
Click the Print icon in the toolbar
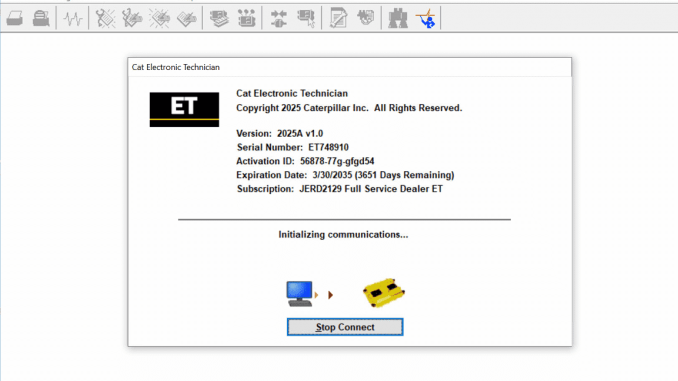[15, 19]
